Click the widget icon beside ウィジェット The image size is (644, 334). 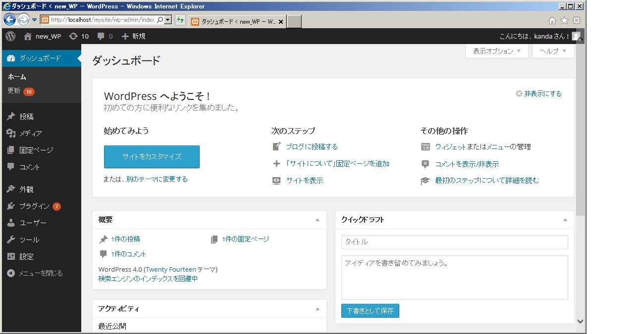425,146
